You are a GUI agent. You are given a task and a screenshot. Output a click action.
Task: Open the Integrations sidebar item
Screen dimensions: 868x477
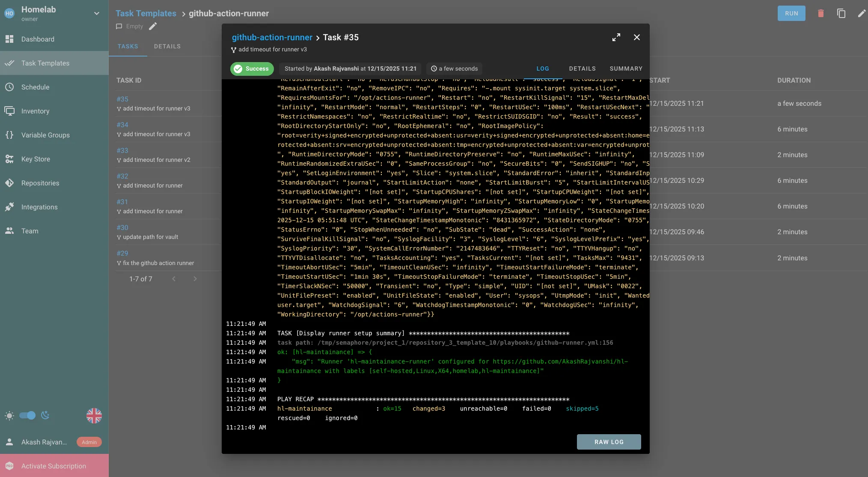39,207
